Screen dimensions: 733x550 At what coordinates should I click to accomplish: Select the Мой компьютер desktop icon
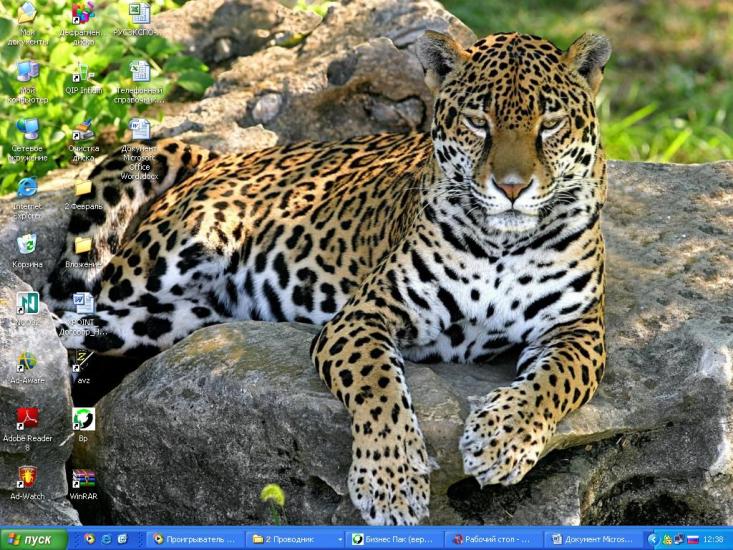point(27,72)
